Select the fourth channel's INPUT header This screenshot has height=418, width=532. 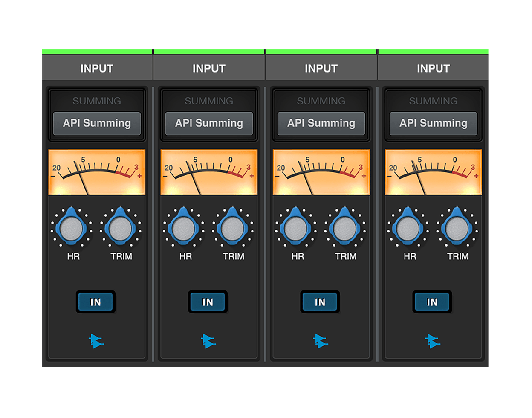click(x=433, y=68)
